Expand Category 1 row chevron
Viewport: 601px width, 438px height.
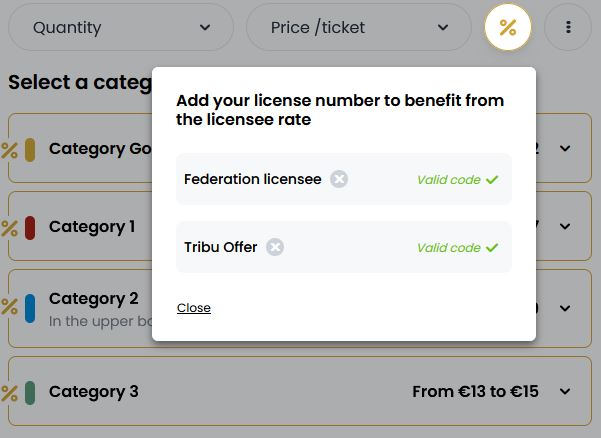coord(565,226)
